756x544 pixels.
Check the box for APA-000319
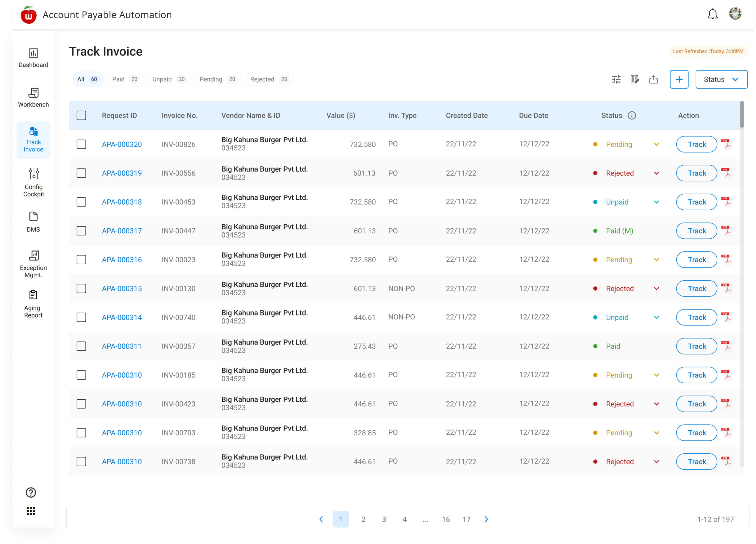[81, 173]
